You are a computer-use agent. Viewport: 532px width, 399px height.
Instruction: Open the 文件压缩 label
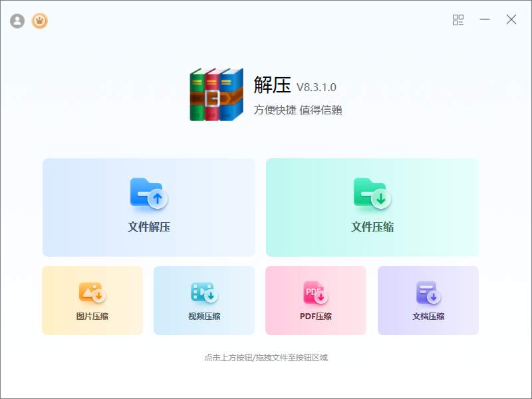[x=372, y=227]
